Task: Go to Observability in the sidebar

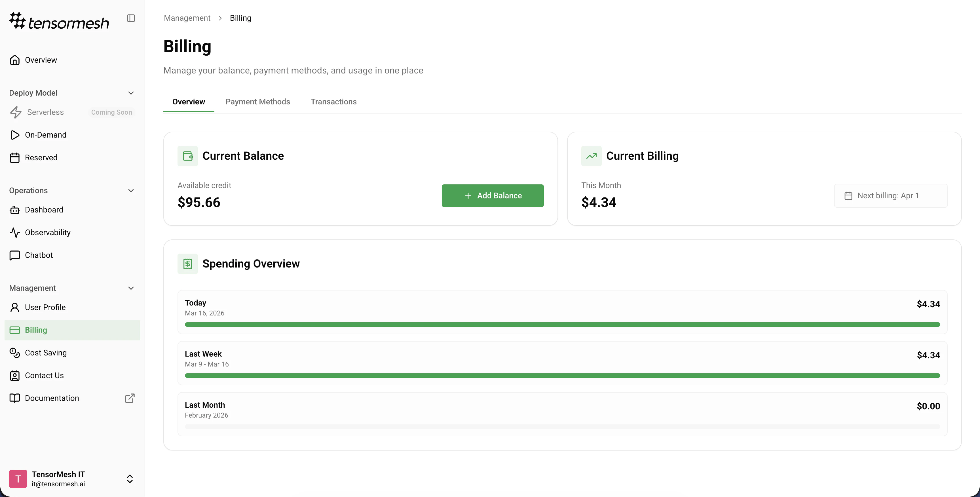Action: pyautogui.click(x=48, y=232)
